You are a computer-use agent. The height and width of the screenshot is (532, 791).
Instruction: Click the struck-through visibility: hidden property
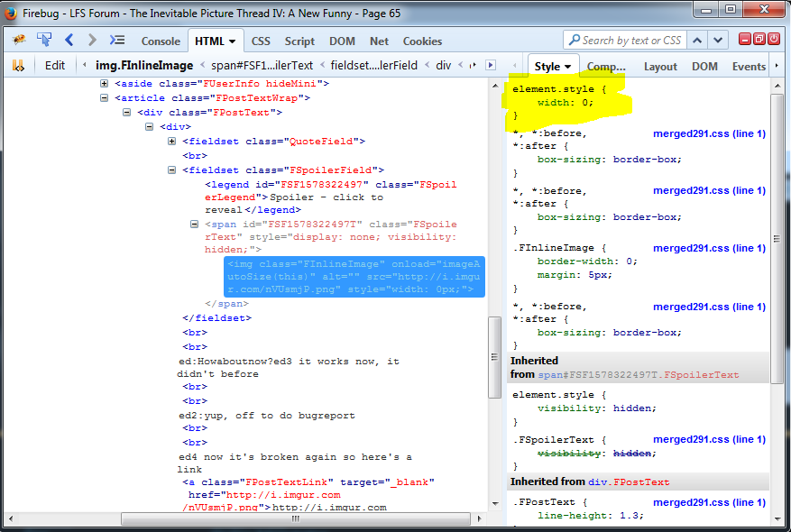click(597, 454)
